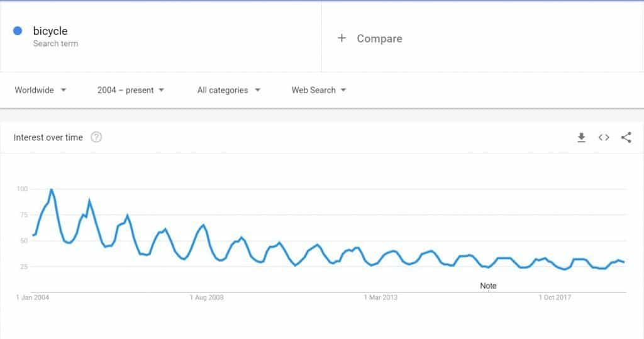Click the embed code icon

tap(604, 138)
